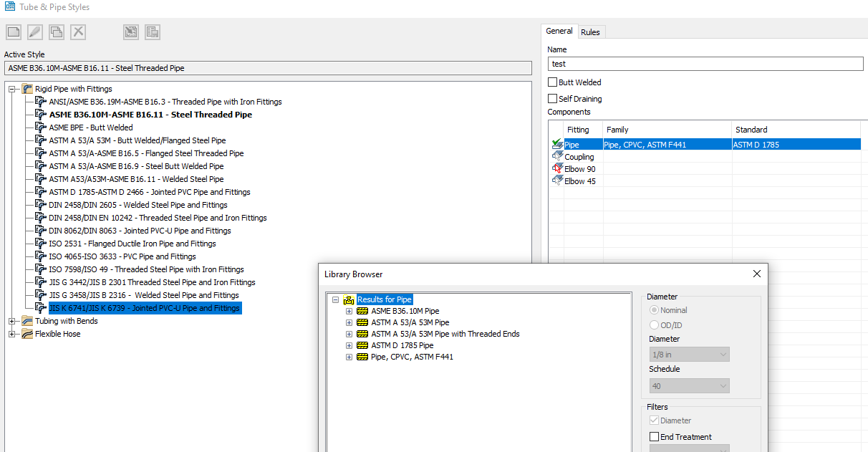This screenshot has width=868, height=452.
Task: Select the General tab
Action: click(x=559, y=32)
